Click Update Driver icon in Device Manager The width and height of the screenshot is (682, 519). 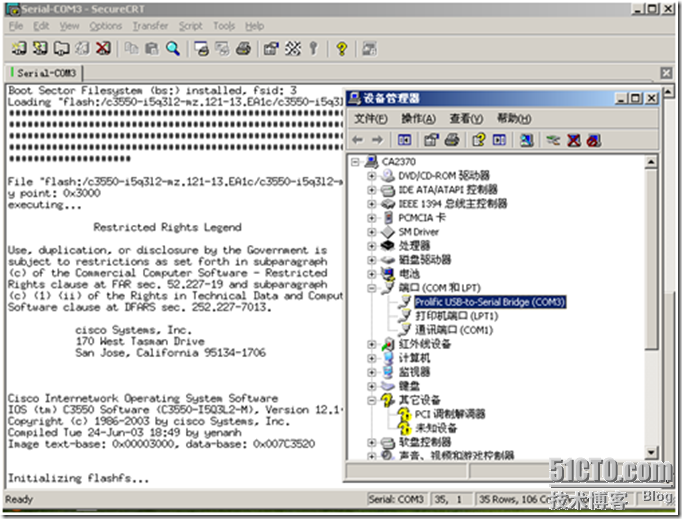point(553,140)
